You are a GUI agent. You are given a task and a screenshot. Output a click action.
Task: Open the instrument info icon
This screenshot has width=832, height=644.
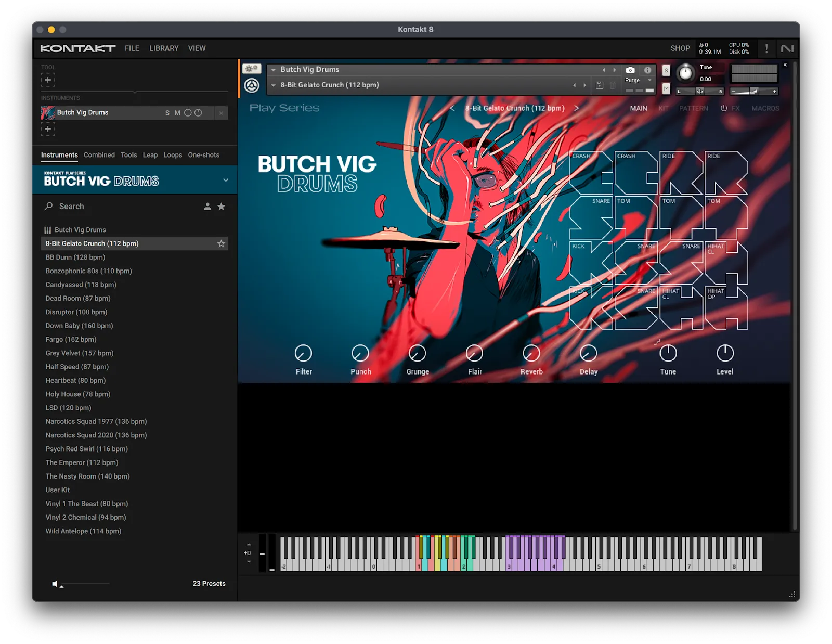(647, 70)
